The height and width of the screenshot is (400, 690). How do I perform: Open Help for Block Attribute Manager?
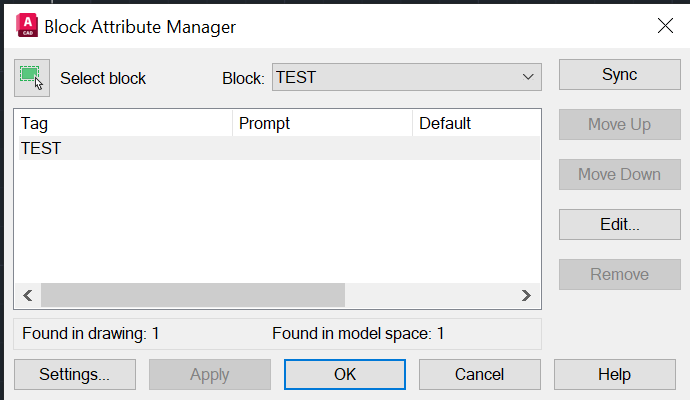(614, 375)
